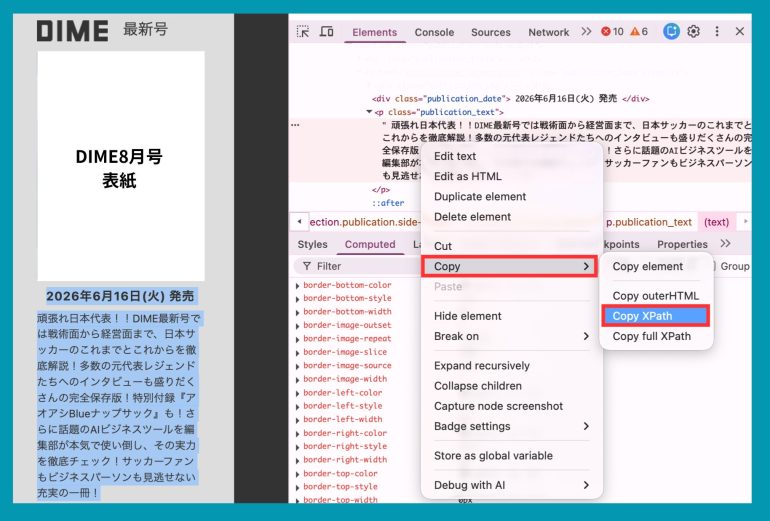Select the Styles pane tab
770x521 pixels.
(312, 245)
